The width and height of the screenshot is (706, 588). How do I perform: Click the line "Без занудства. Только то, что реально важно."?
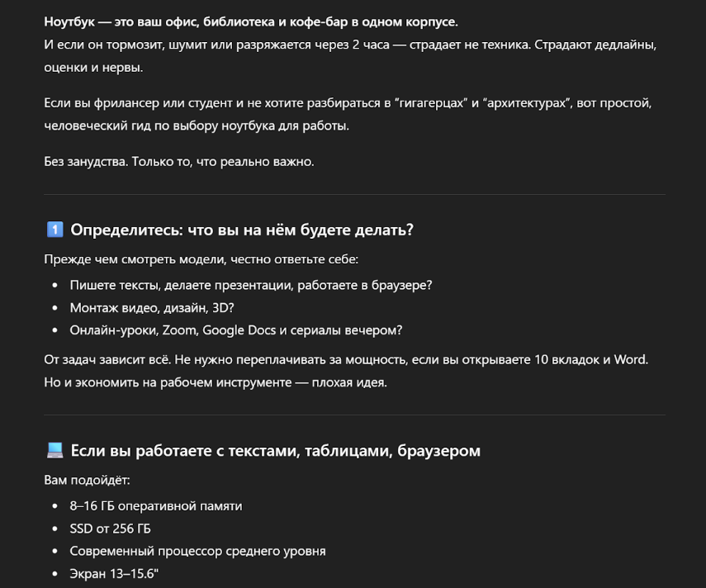coord(179,162)
